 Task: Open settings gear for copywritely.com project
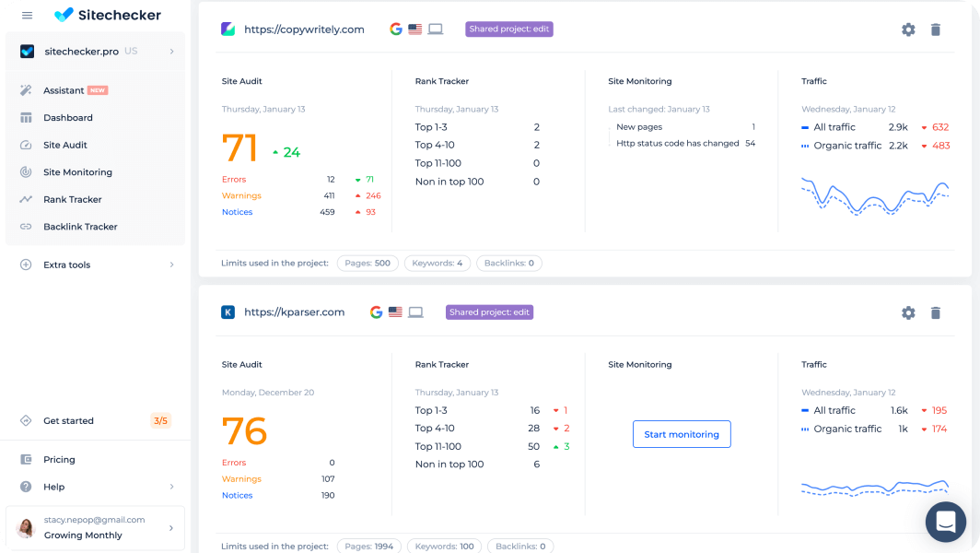(908, 29)
